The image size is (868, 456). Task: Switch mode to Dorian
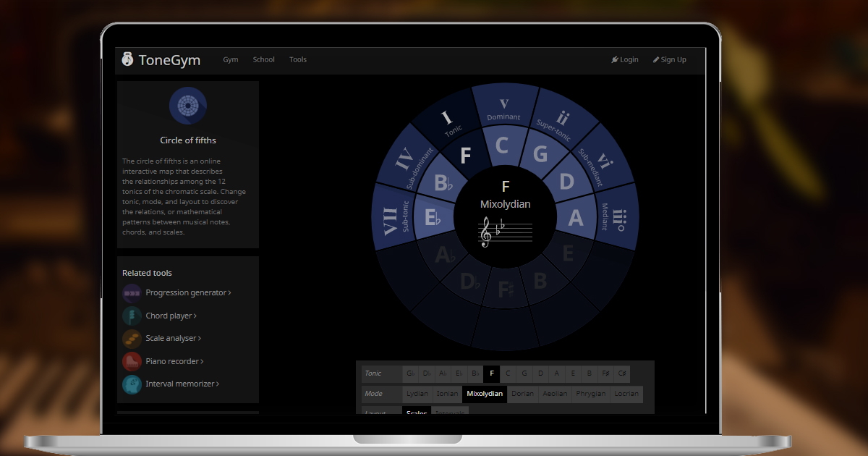pos(522,394)
